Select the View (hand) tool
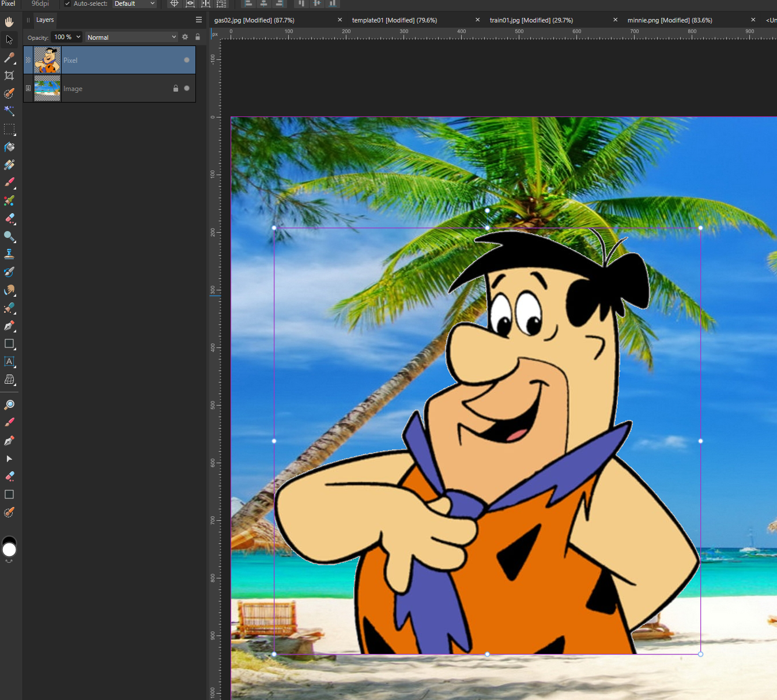 click(x=9, y=22)
